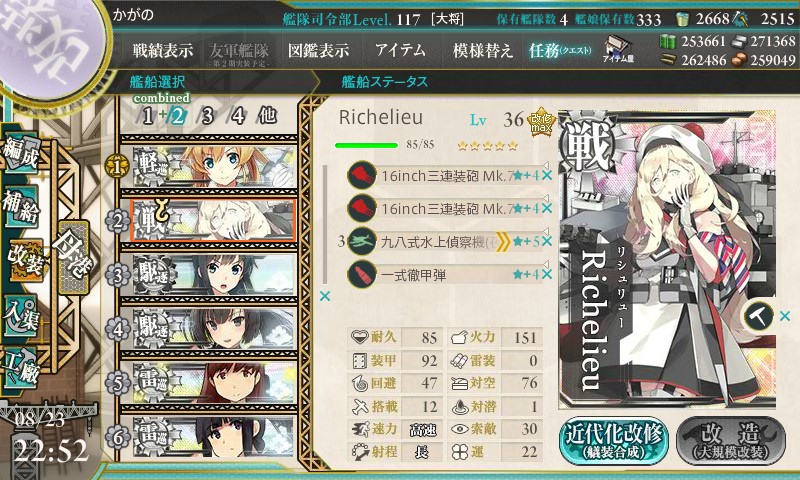Click the hammer expansion slot icon

click(x=758, y=316)
